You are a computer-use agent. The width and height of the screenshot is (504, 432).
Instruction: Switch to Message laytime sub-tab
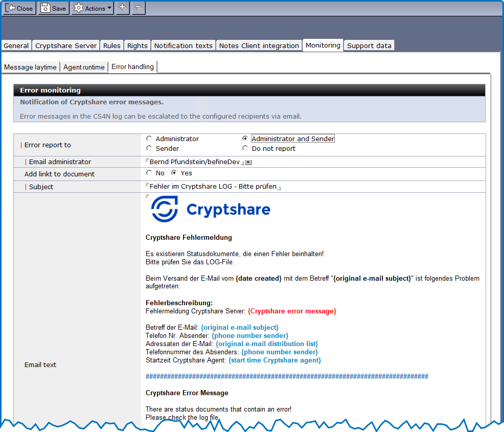(x=30, y=67)
